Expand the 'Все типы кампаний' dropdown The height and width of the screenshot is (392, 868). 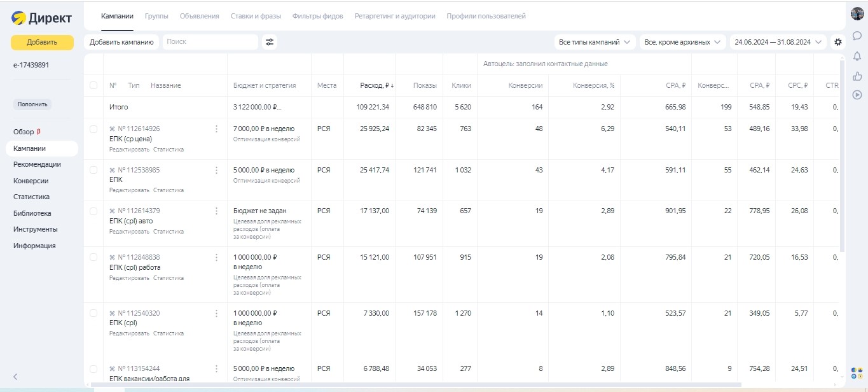(x=595, y=42)
